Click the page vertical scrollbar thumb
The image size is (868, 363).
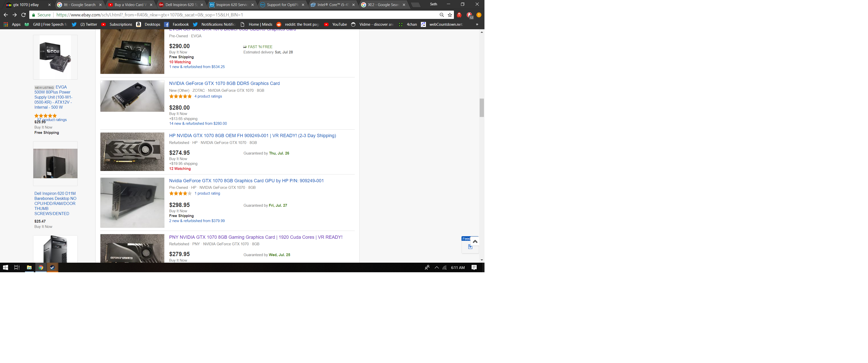click(x=481, y=108)
